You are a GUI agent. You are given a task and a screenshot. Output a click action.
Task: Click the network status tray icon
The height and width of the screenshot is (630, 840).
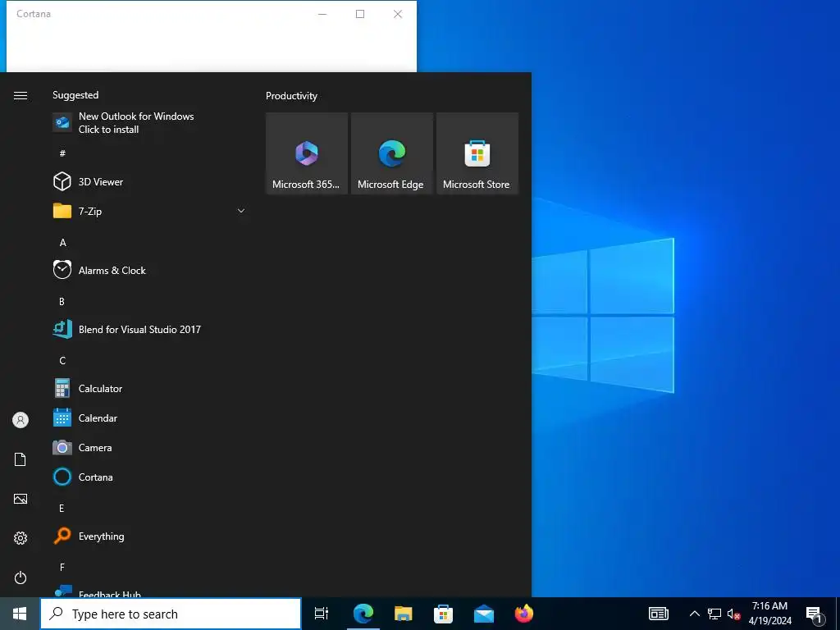click(x=714, y=614)
